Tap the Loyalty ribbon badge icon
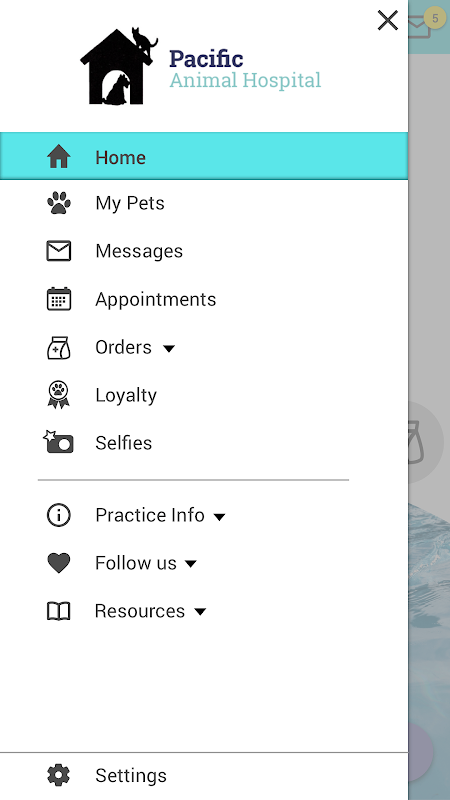This screenshot has width=450, height=800. [x=59, y=394]
